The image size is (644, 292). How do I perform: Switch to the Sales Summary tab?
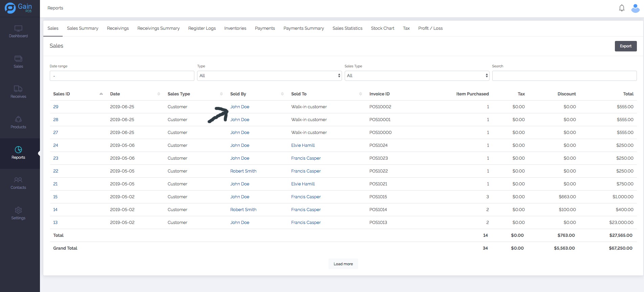click(83, 28)
